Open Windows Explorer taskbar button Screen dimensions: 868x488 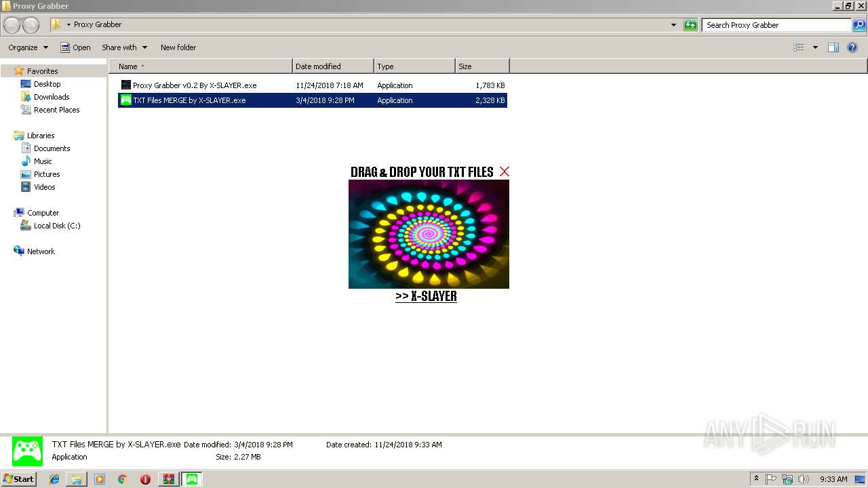point(77,479)
